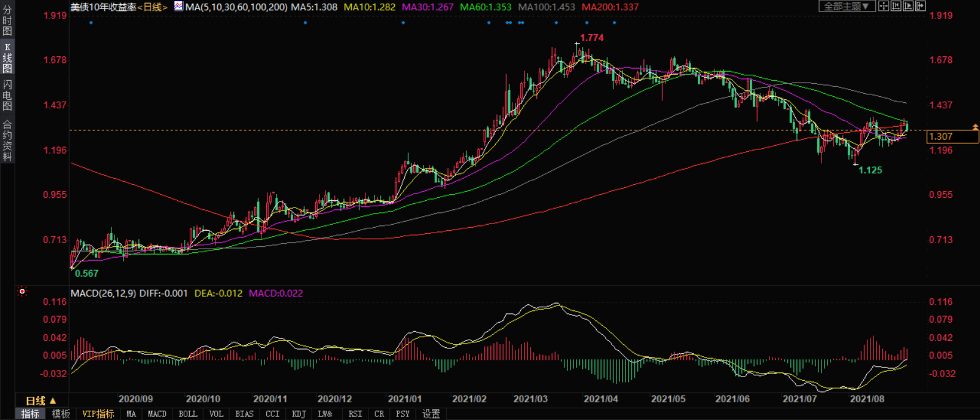Click the first blue event dot marker
Viewport: 980px width, 420px height.
[x=91, y=23]
